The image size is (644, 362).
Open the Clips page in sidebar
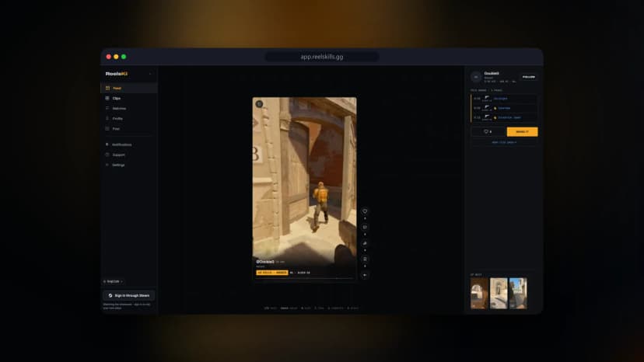point(129,99)
